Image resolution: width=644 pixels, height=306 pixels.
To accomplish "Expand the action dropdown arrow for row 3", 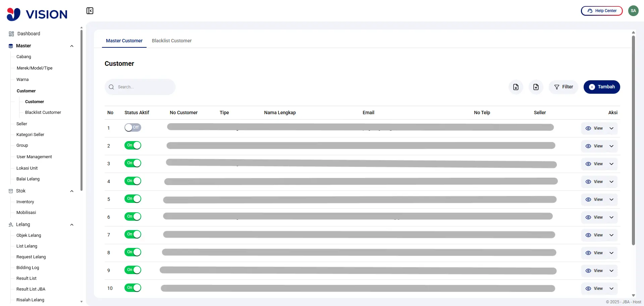I will pos(611,164).
